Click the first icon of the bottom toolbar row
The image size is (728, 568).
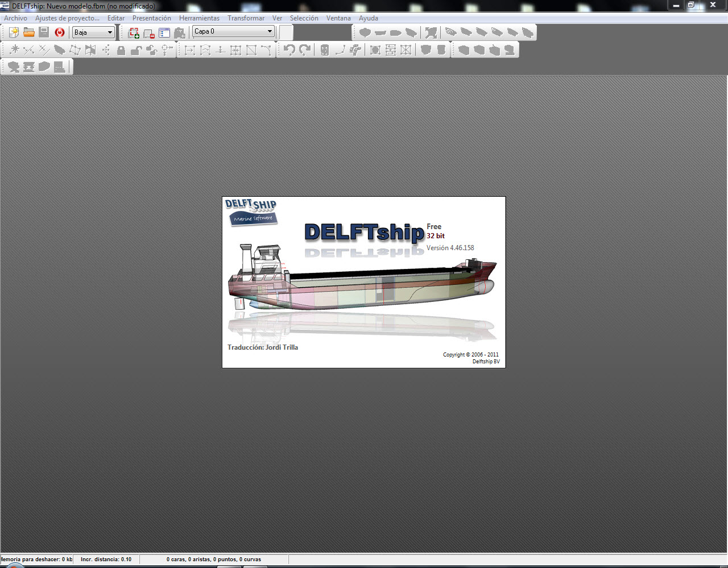pos(14,67)
